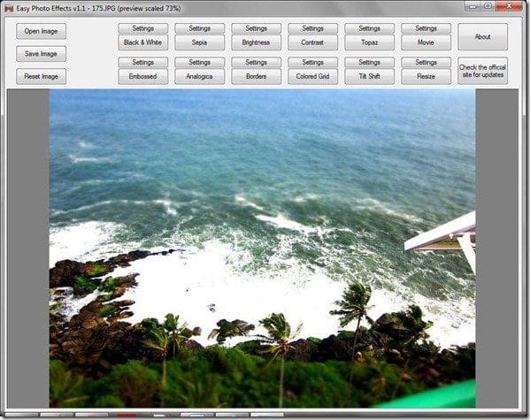Viewport: 530px width, 420px height.
Task: Open Settings above Analogica
Action: coord(199,62)
